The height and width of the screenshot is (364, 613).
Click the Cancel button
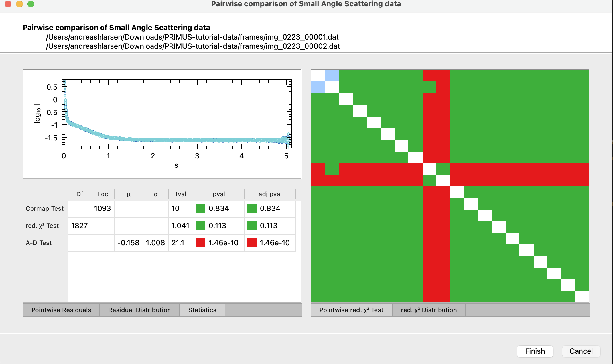click(581, 351)
